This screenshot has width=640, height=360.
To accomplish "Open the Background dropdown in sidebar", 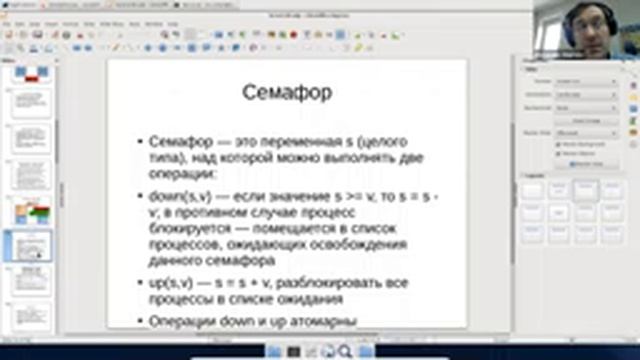I will click(x=586, y=108).
